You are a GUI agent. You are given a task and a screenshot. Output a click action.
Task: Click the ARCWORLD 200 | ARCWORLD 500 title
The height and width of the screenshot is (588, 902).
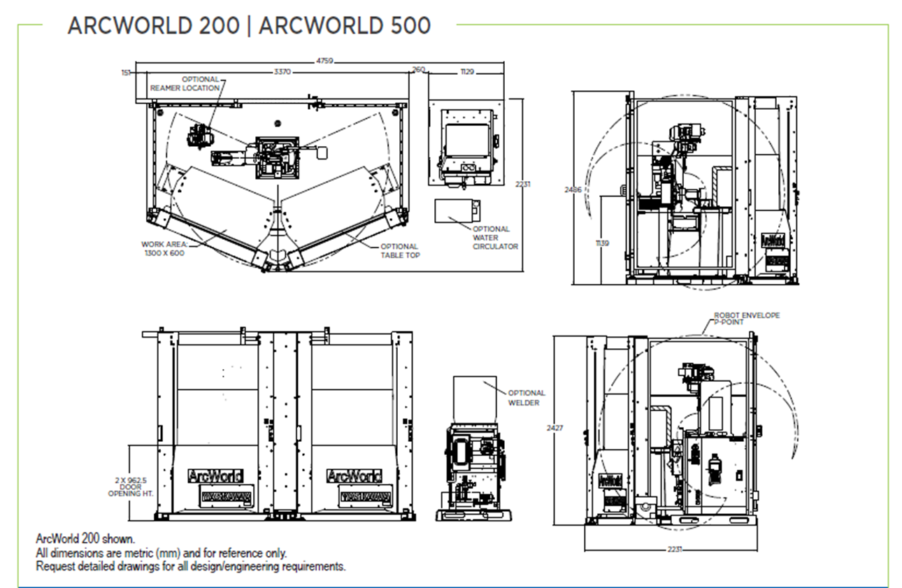click(x=249, y=26)
